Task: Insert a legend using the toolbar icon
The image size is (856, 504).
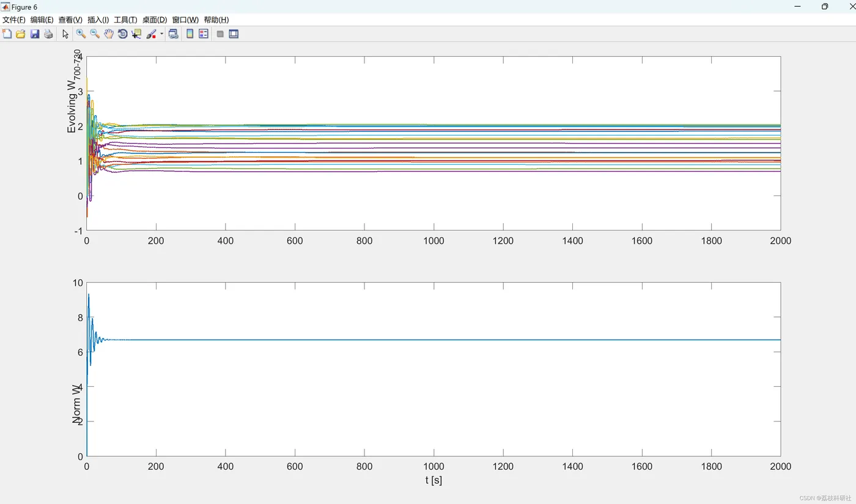Action: pyautogui.click(x=204, y=34)
